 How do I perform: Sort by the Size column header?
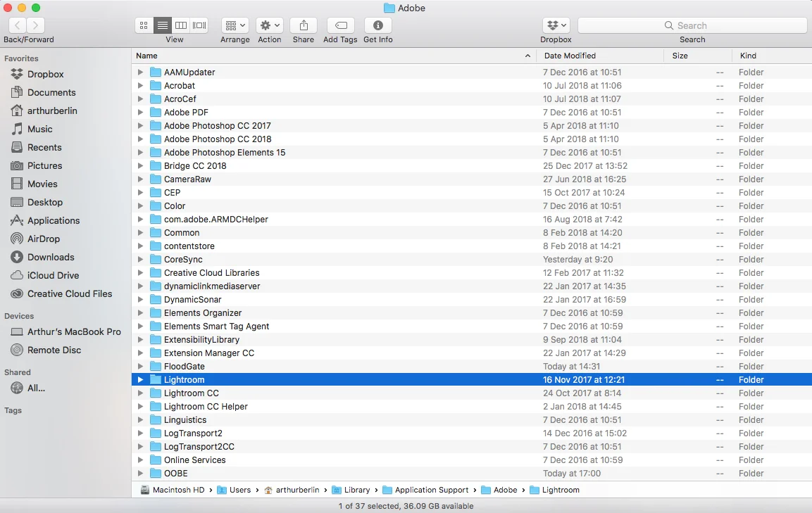(697, 56)
